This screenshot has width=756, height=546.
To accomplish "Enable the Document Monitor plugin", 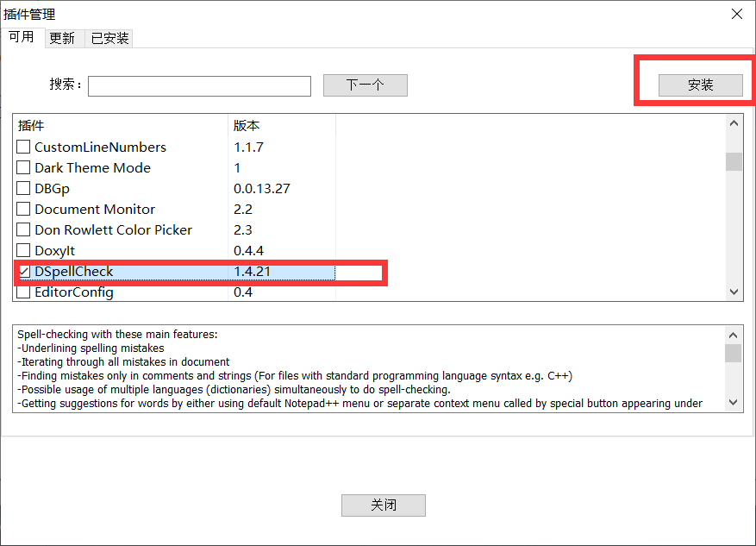I will 22,209.
